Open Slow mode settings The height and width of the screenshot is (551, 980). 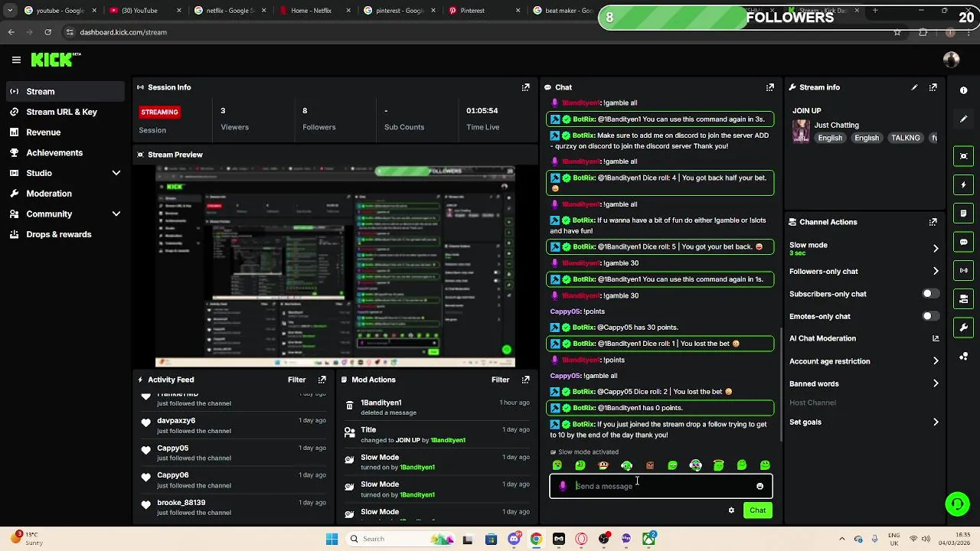coord(864,248)
